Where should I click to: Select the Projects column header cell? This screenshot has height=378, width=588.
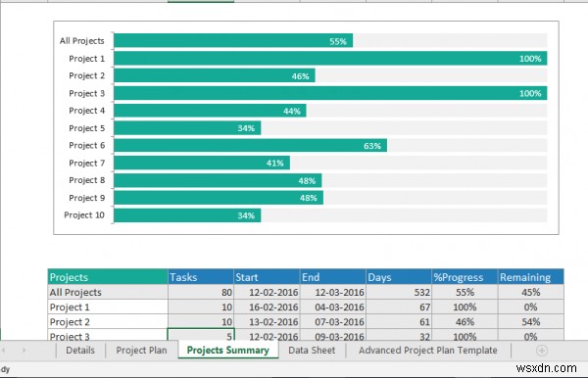tap(108, 277)
